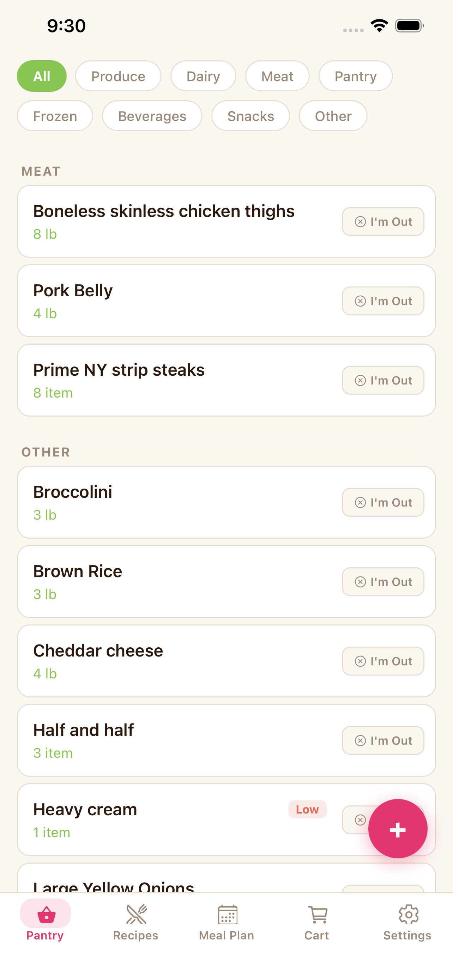Select the All category filter
Screen dimensions: 453x980
42,76
